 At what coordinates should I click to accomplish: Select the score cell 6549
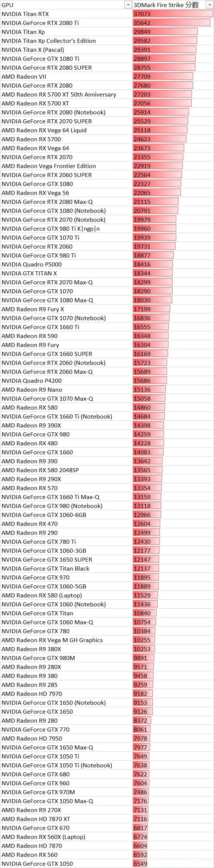point(173,864)
